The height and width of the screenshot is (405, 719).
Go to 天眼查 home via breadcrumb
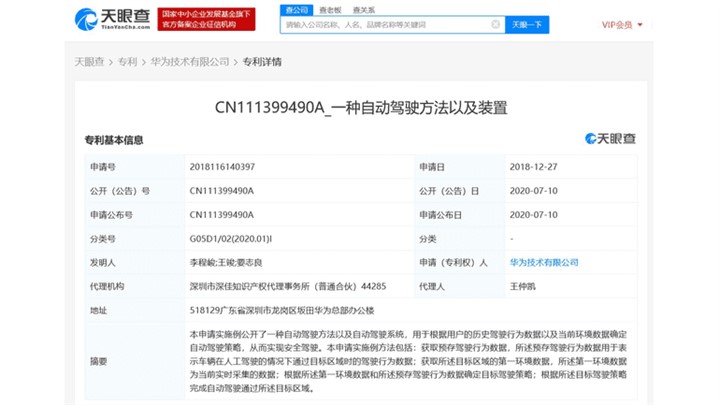coord(88,62)
